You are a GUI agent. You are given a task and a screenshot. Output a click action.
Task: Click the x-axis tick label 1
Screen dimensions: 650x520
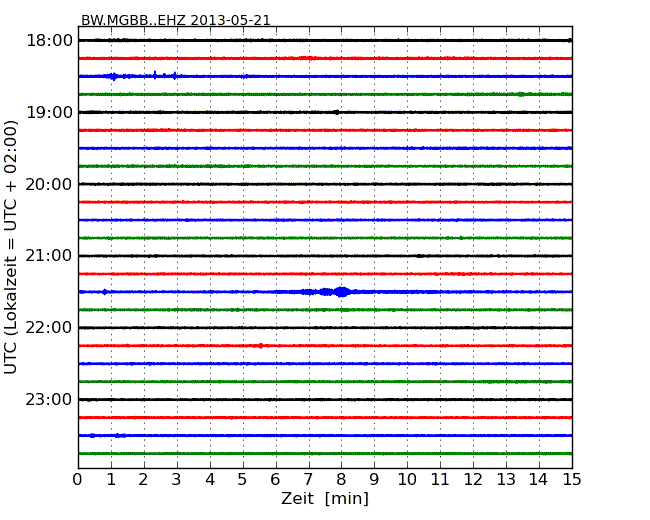(111, 480)
